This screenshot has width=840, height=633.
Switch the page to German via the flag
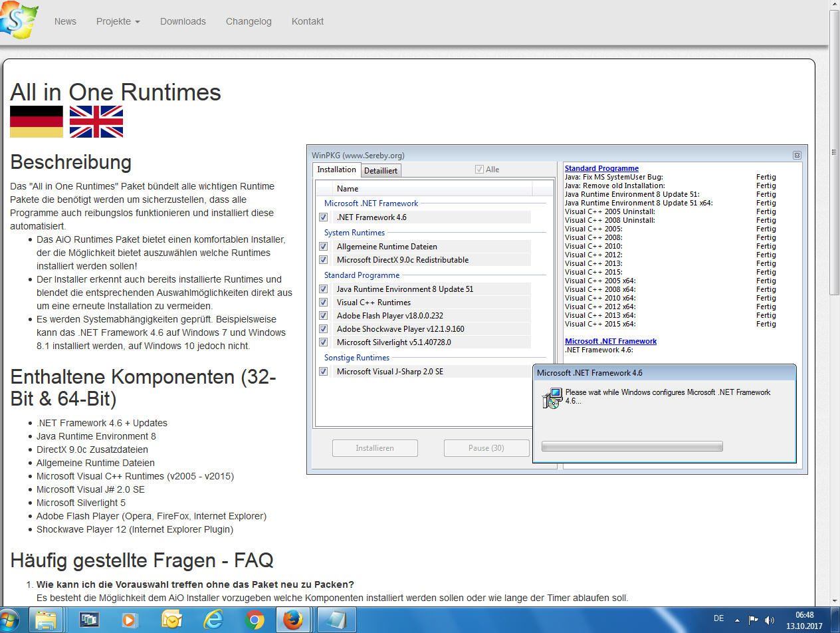pos(37,122)
